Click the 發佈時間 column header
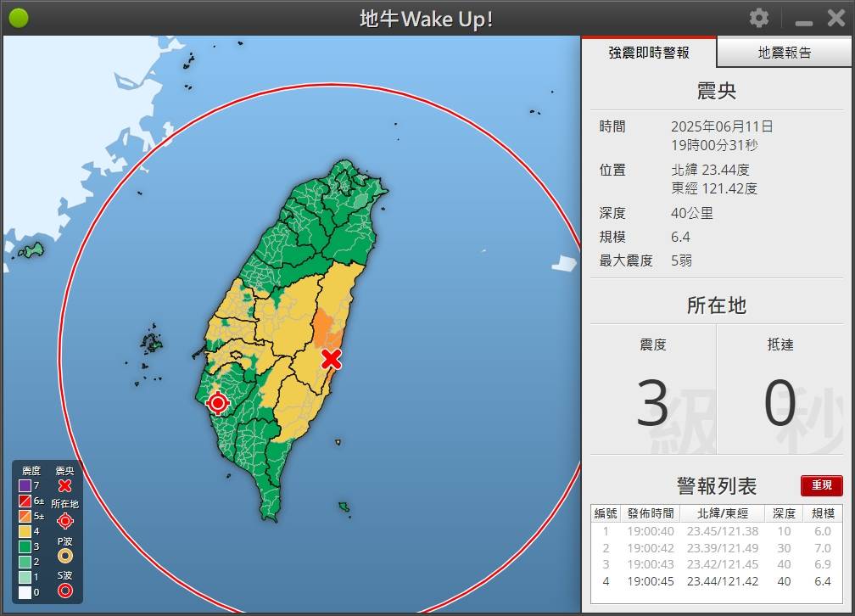This screenshot has height=616, width=855. [x=651, y=513]
